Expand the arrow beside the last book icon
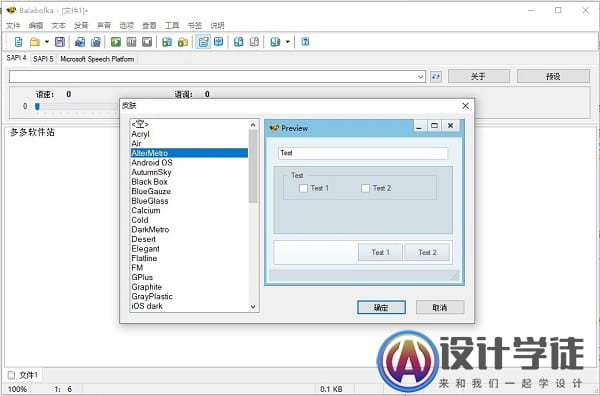Viewport: 600px width, 396px height. [287, 42]
